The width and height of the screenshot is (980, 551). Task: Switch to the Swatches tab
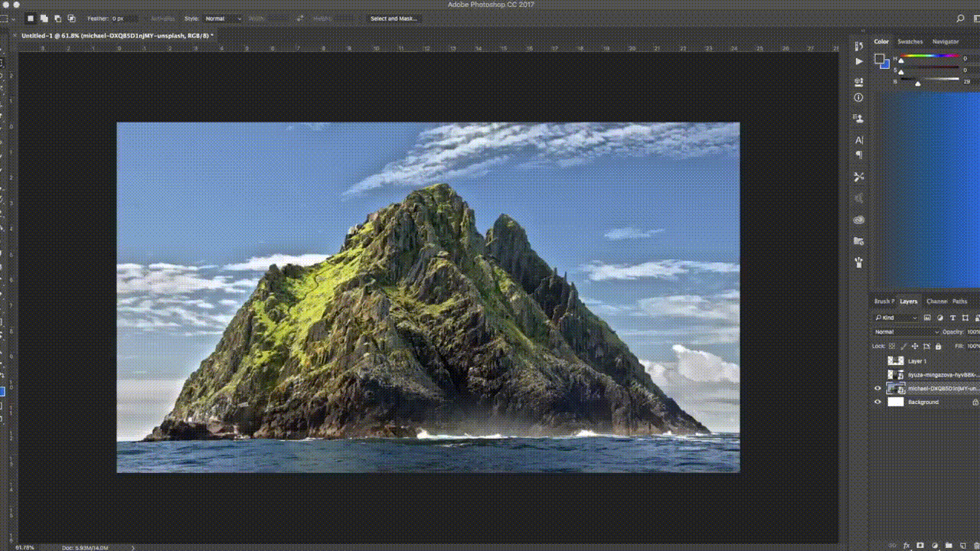[x=910, y=41]
